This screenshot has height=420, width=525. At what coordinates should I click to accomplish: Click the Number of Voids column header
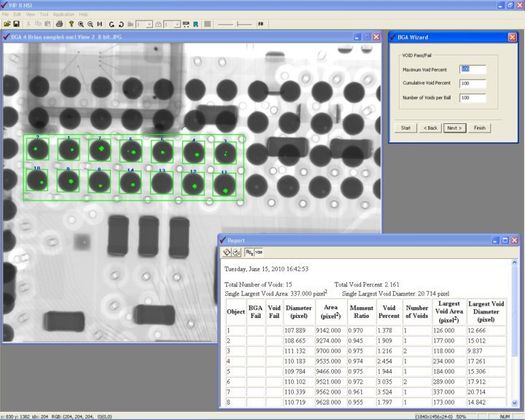[x=417, y=312]
